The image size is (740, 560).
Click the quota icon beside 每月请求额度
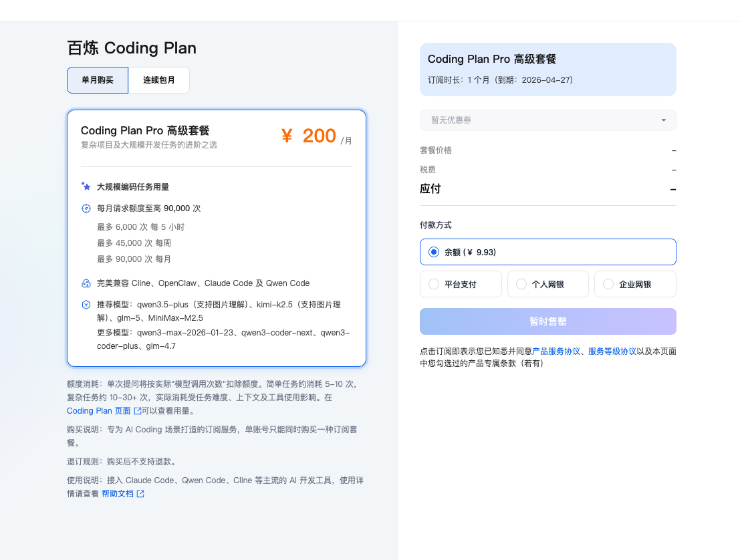pyautogui.click(x=86, y=208)
